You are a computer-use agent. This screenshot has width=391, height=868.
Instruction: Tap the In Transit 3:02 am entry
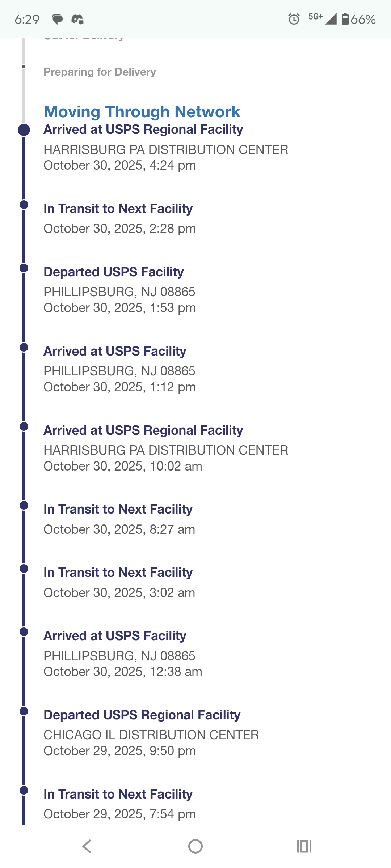119,582
